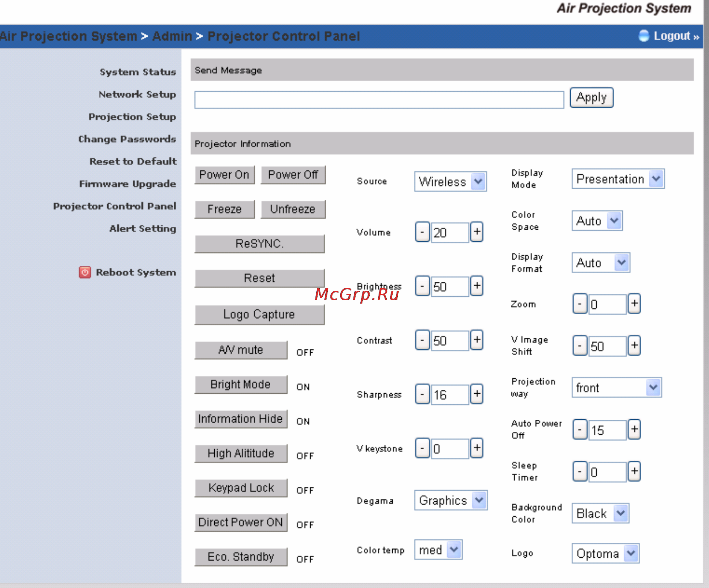Toggle Eco. Standby
The height and width of the screenshot is (588, 709).
tap(241, 557)
